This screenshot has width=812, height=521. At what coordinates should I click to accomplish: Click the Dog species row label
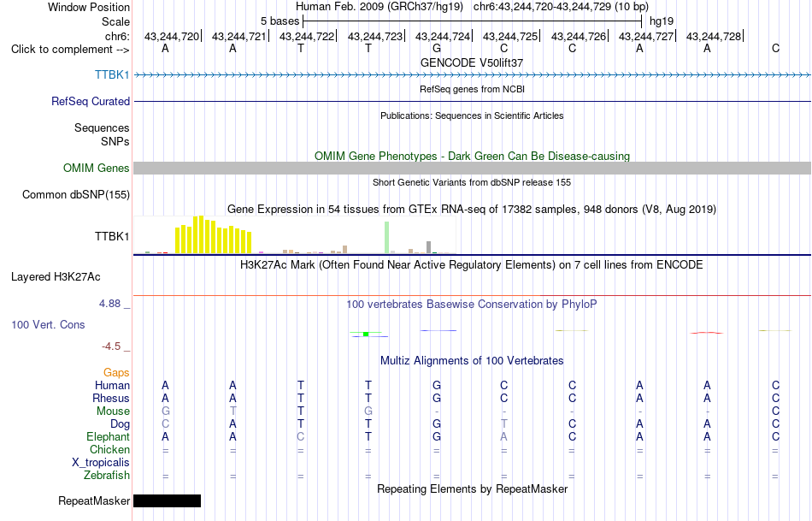click(x=120, y=424)
